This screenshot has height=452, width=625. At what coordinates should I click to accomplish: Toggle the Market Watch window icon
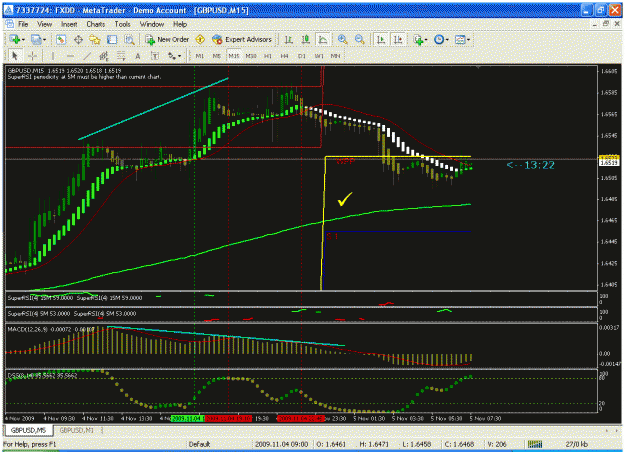click(x=61, y=39)
